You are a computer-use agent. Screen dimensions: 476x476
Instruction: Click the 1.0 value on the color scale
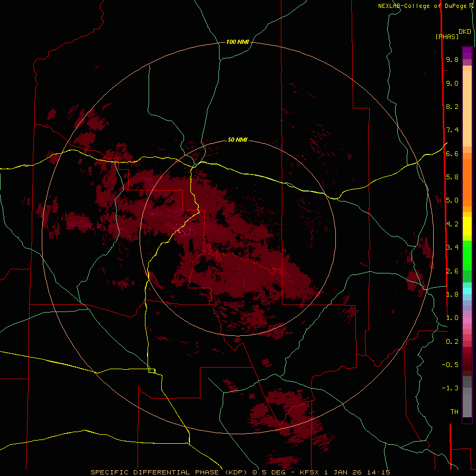click(452, 318)
